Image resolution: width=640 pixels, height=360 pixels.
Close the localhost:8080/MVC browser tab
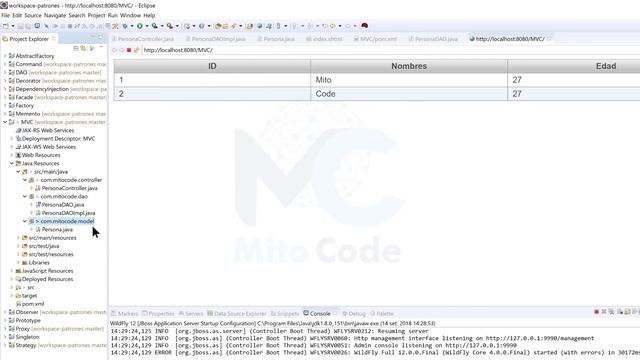pos(549,38)
